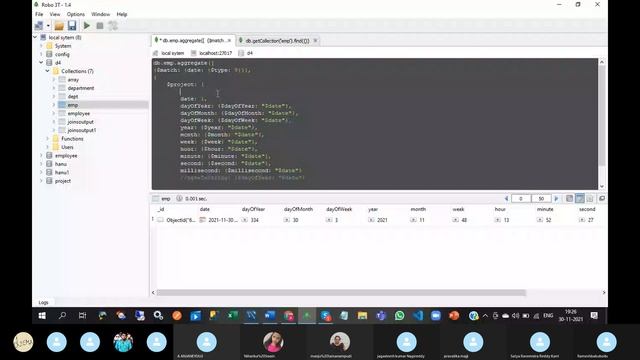The image size is (640, 360).
Task: Expand the System folder
Action: [x=41, y=46]
